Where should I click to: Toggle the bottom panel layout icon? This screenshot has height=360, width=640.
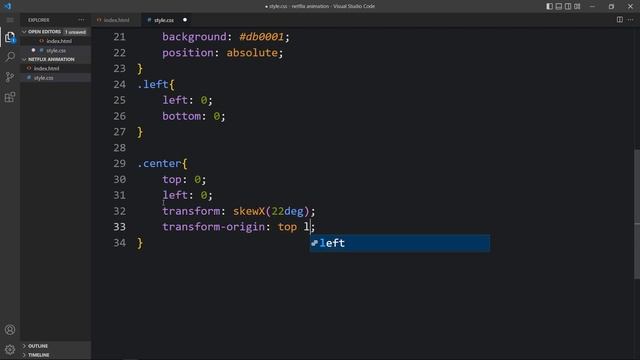pyautogui.click(x=559, y=6)
